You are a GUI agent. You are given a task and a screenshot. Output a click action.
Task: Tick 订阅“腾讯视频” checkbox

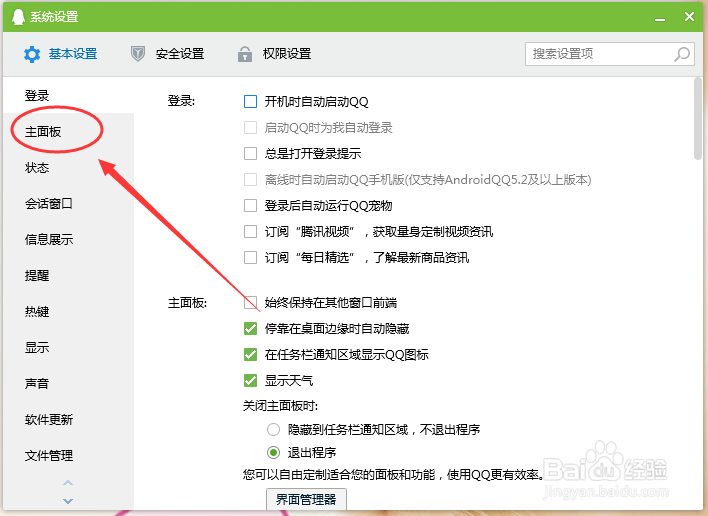point(251,232)
